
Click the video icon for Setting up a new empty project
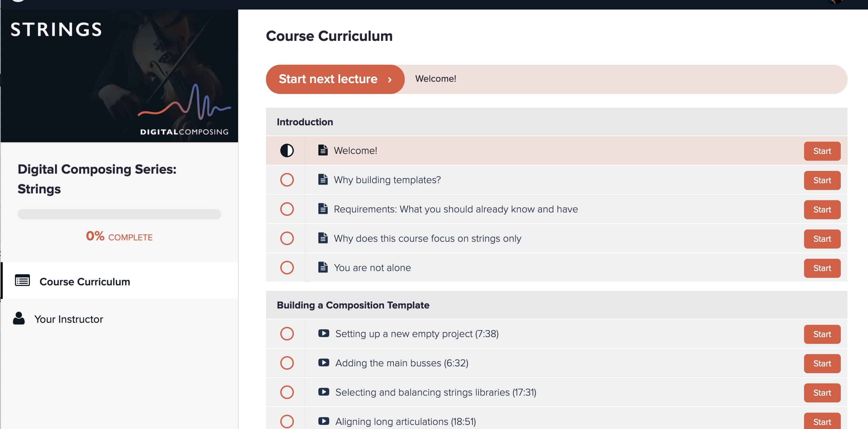(x=323, y=333)
